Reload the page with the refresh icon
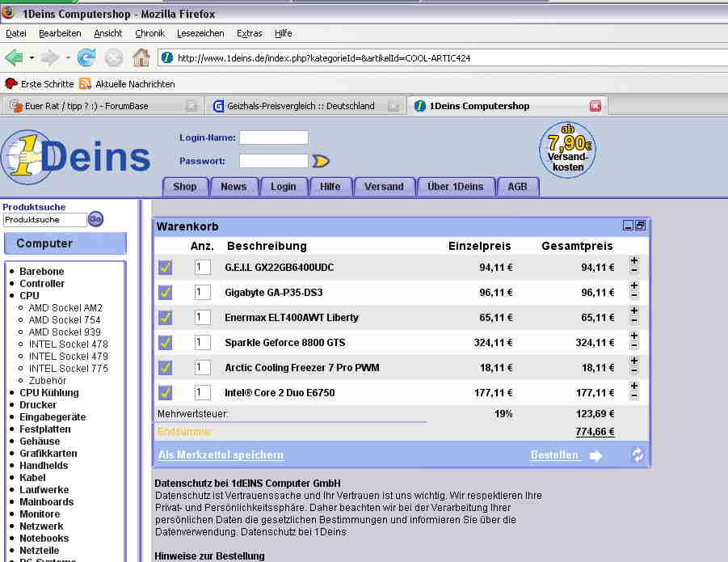Viewport: 728px width, 562px height. coord(86,58)
